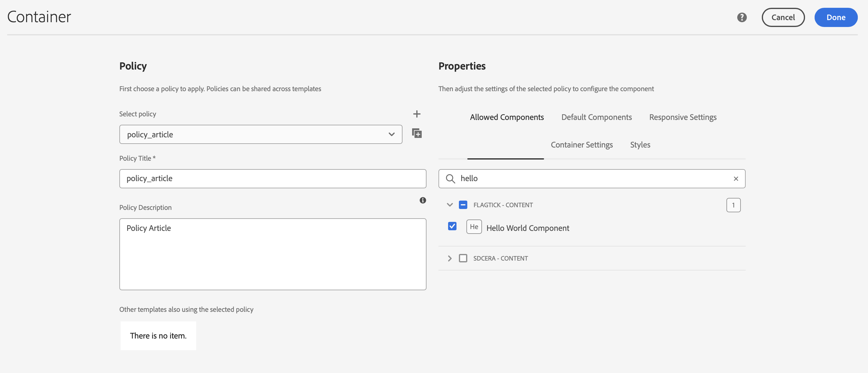Expand the SDCERA - CONTENT group
The image size is (868, 373).
(x=450, y=258)
